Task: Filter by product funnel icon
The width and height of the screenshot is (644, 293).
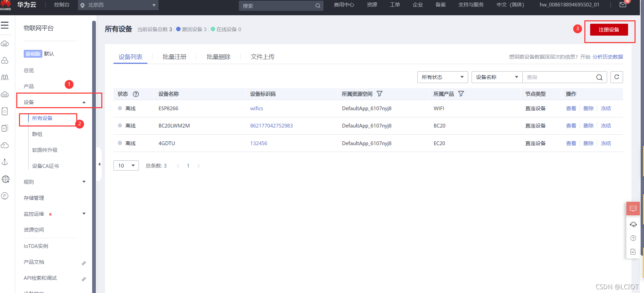Action: coord(461,94)
